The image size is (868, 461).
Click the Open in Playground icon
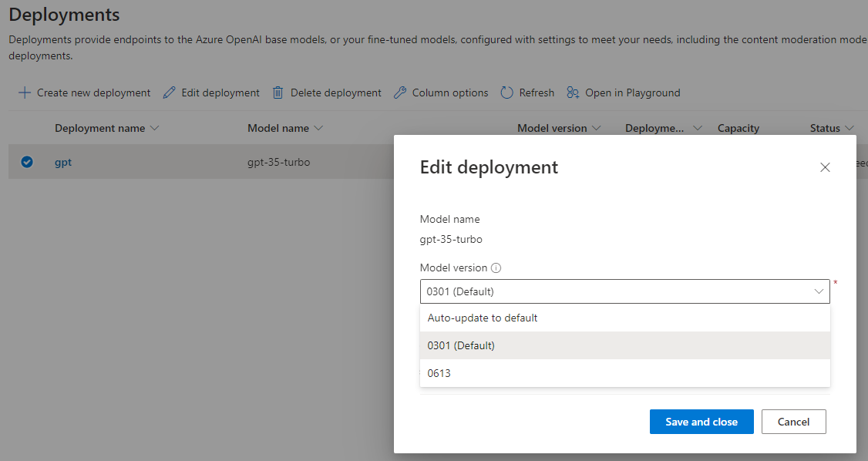point(573,93)
